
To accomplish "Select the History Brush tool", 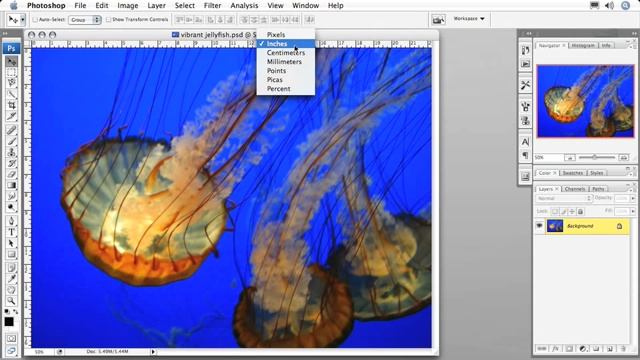I will coord(11,163).
